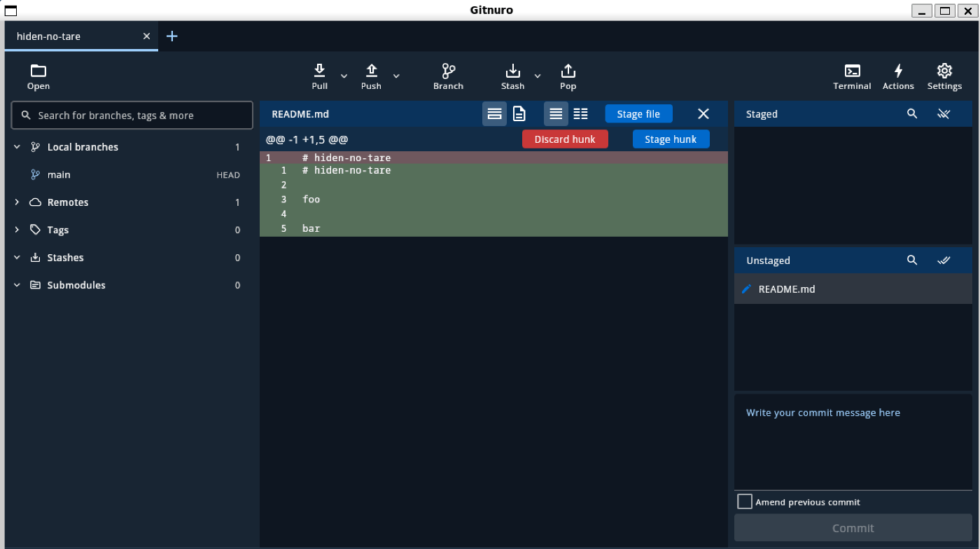Click the Stashes download-box icon
This screenshot has height=549, width=980.
pos(35,258)
